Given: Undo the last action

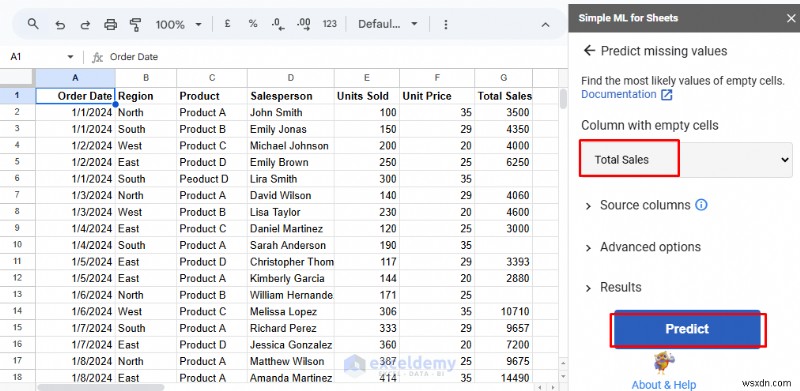Looking at the screenshot, I should 60,24.
